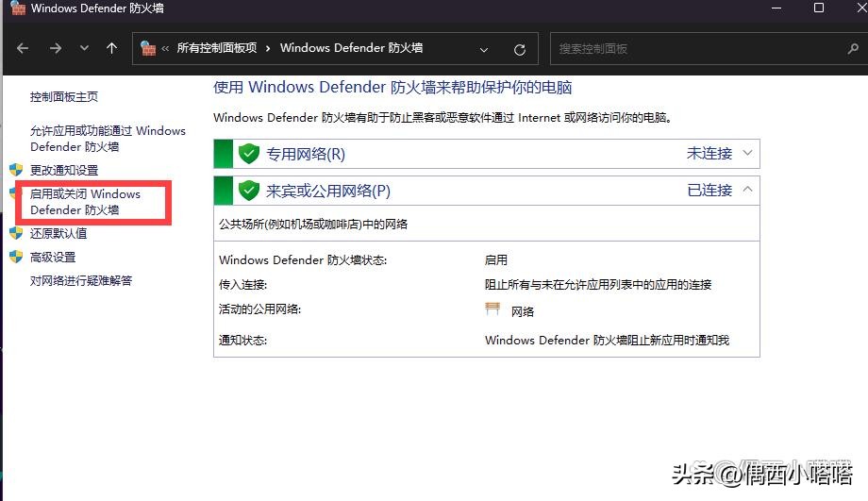The width and height of the screenshot is (868, 501).
Task: Select Windows Defender 防火墙 breadcrumb item
Action: point(352,48)
